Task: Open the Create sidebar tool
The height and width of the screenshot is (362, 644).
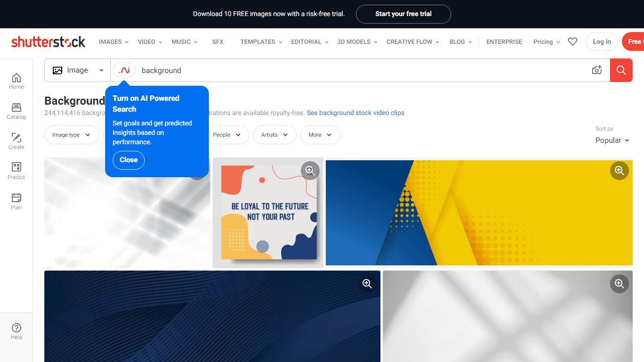Action: tap(16, 141)
